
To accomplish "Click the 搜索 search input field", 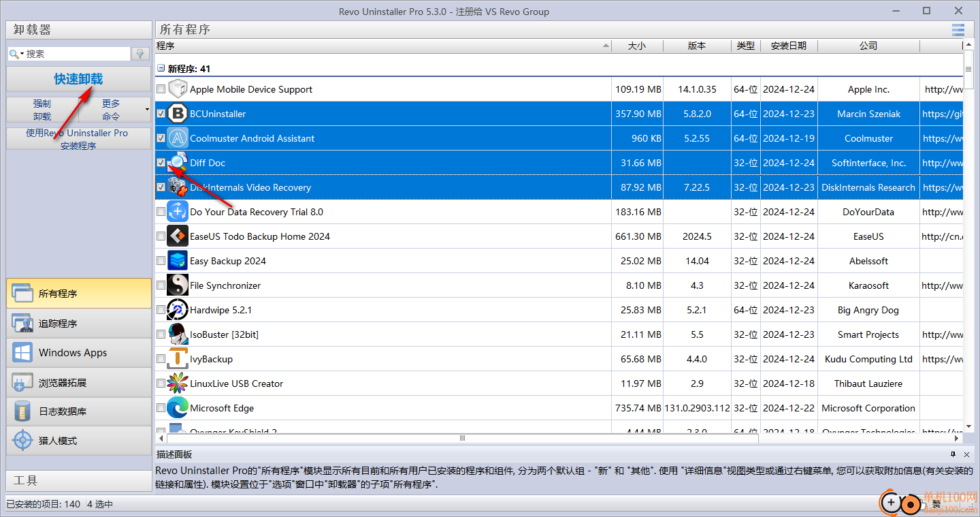I will click(77, 54).
